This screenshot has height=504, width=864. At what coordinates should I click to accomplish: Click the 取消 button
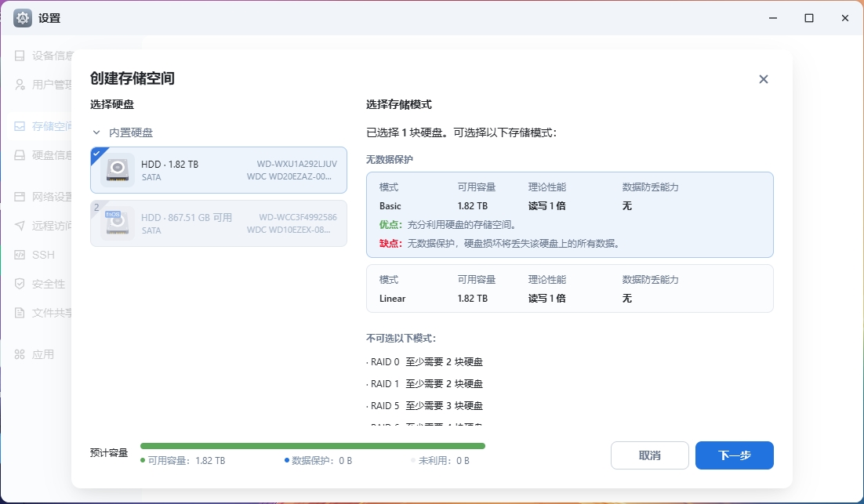pyautogui.click(x=649, y=455)
